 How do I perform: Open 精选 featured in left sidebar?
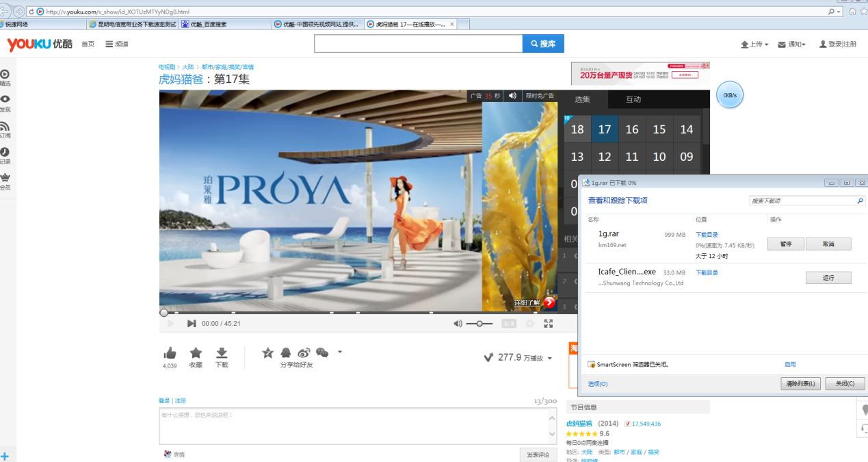coord(5,77)
